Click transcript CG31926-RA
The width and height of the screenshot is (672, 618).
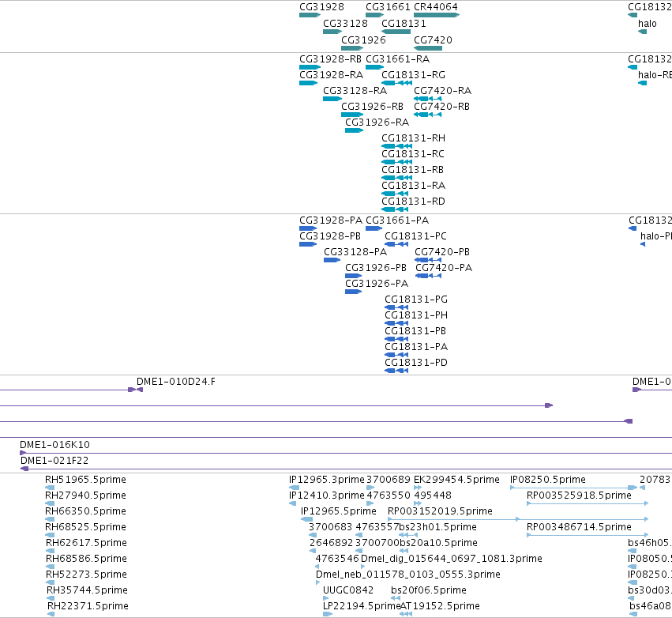[354, 130]
